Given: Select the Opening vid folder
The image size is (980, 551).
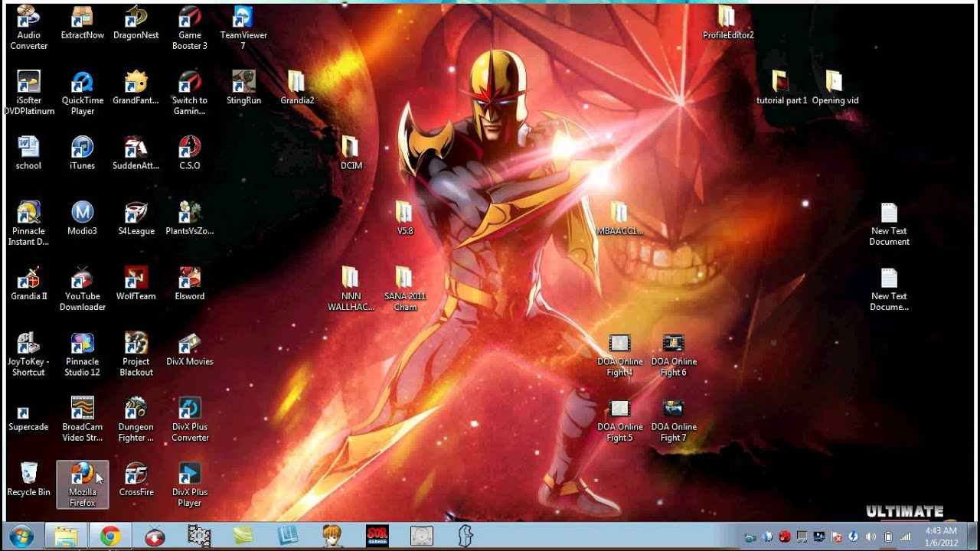Looking at the screenshot, I should (x=835, y=87).
